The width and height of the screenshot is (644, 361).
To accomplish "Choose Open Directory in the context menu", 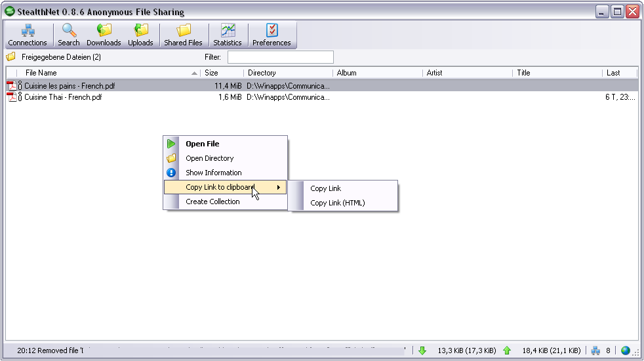I will tap(225, 158).
